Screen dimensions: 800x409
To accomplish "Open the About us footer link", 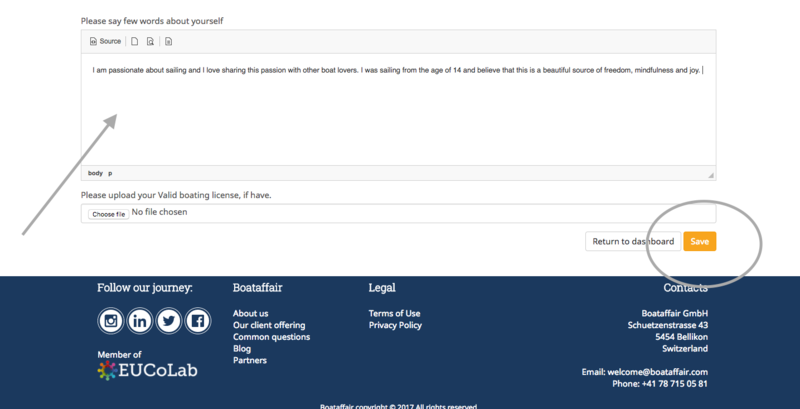I will click(x=251, y=313).
